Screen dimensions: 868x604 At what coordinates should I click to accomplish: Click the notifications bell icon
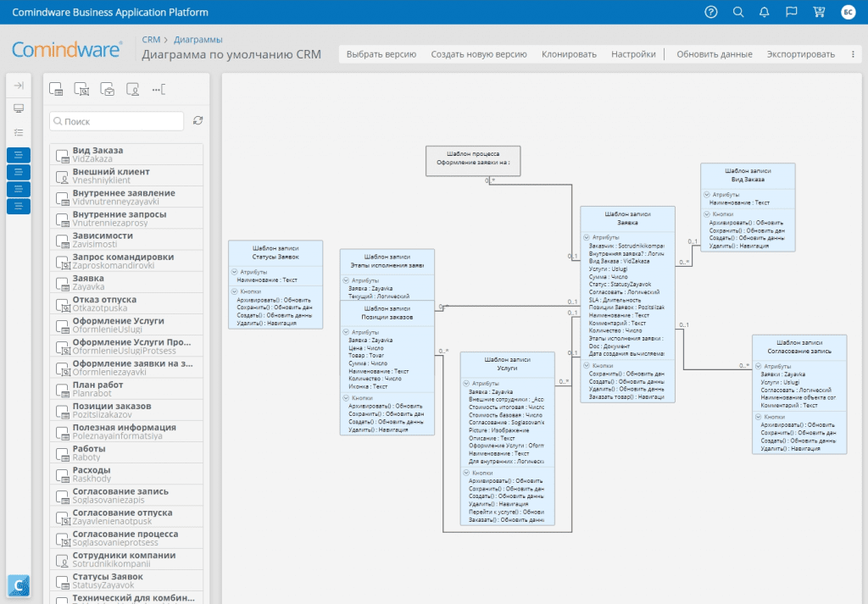point(765,12)
